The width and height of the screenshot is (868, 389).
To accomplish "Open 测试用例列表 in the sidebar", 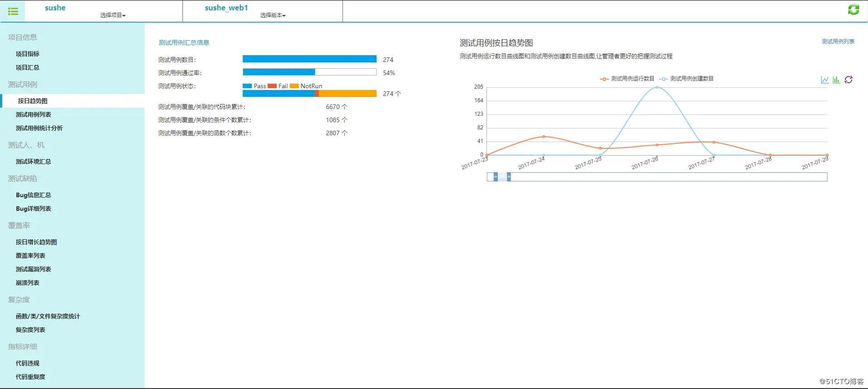I will [x=33, y=114].
